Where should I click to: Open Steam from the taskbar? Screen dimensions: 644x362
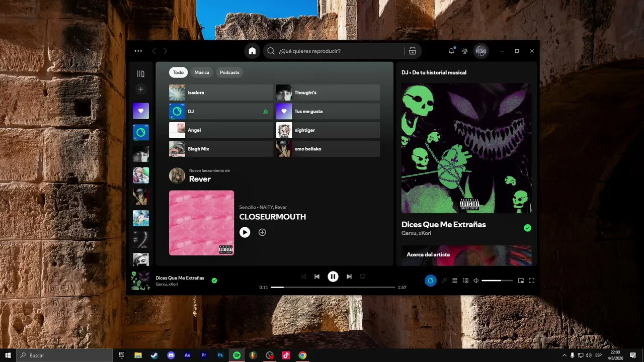pyautogui.click(x=154, y=355)
